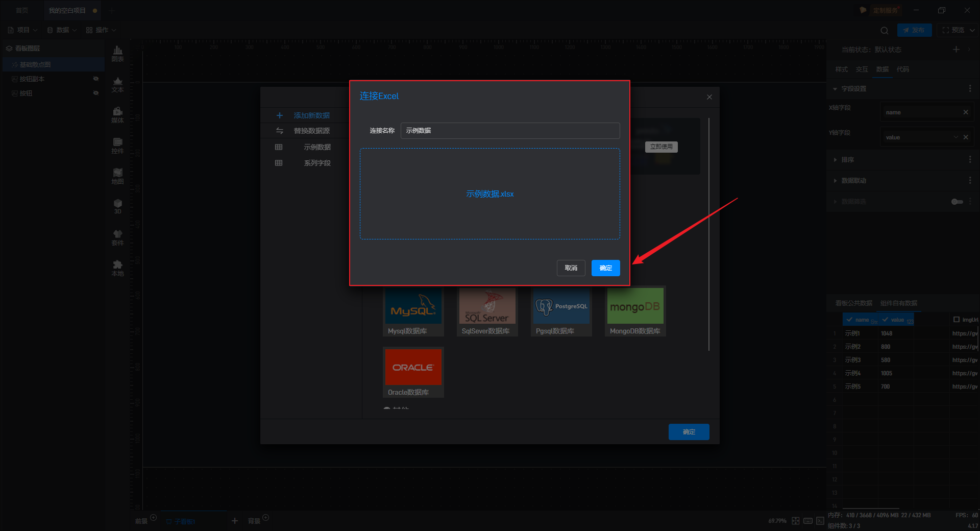Viewport: 980px width, 531px height.
Task: Clear the X轴字段 name value
Action: (x=966, y=112)
